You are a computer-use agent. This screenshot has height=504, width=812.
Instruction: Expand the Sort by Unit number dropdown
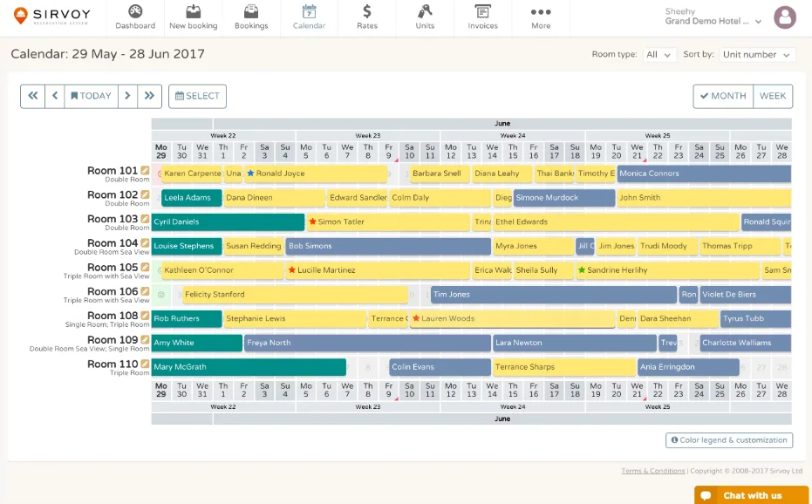pyautogui.click(x=756, y=55)
